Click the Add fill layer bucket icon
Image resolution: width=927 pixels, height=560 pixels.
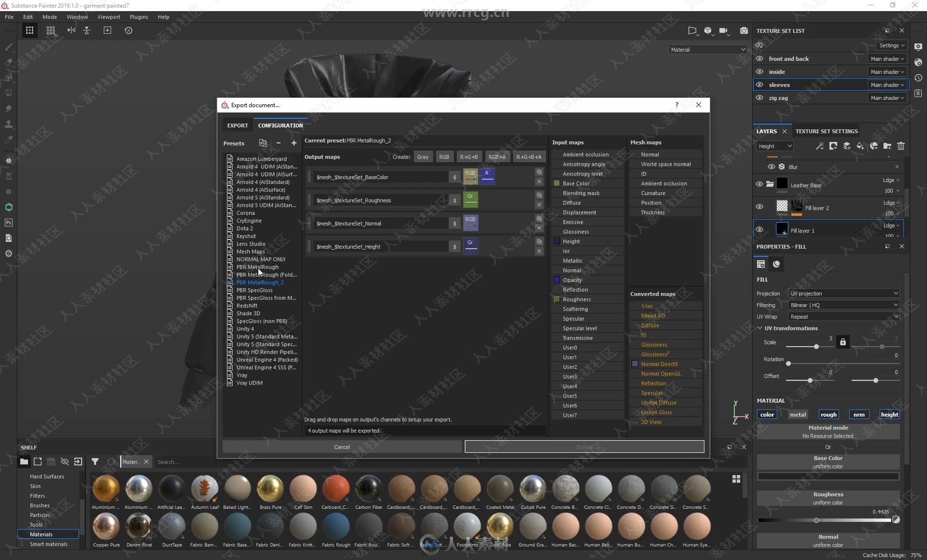(860, 146)
